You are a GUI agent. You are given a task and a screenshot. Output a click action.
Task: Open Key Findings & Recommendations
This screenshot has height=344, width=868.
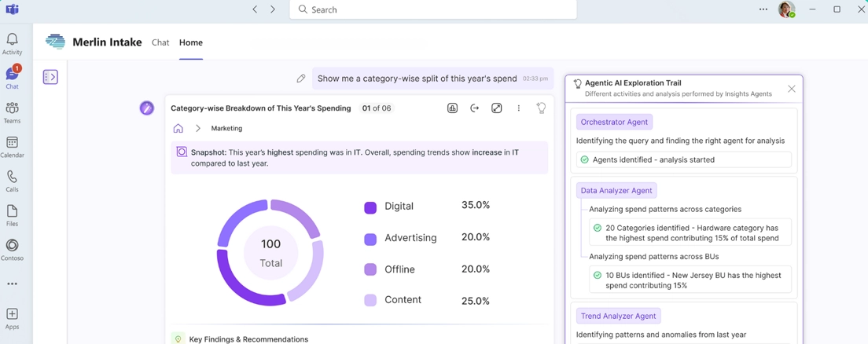pos(248,339)
